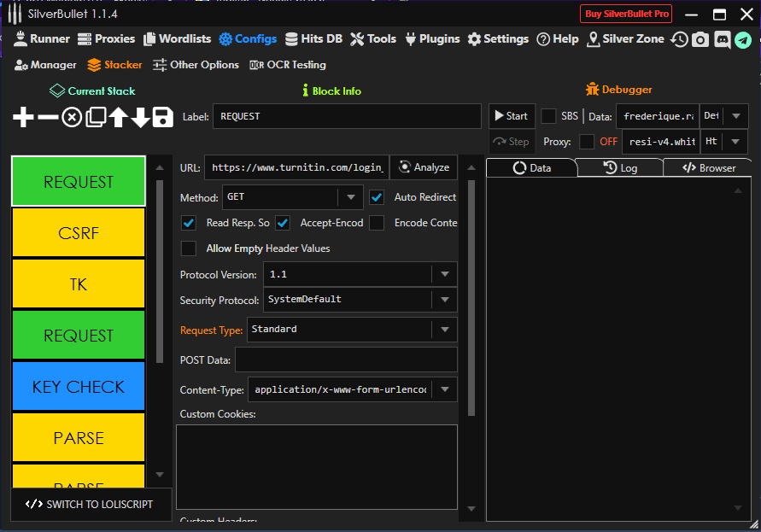
Task: Toggle the SBS checkbox in Debugger
Action: pos(548,116)
